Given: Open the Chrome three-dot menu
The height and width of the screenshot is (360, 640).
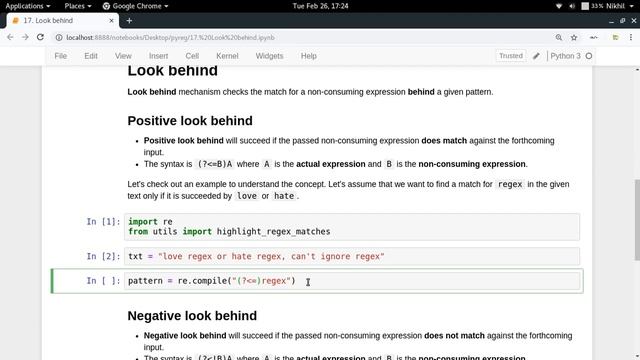Looking at the screenshot, I should tap(631, 37).
